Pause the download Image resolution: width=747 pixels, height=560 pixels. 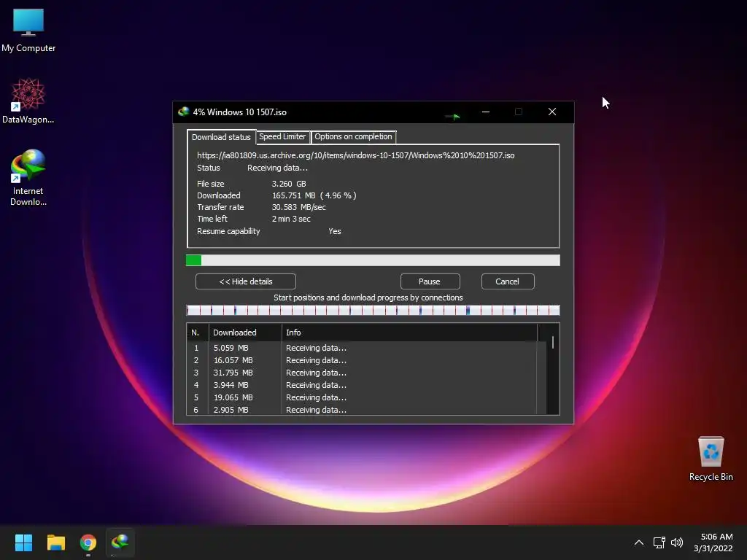[430, 281]
